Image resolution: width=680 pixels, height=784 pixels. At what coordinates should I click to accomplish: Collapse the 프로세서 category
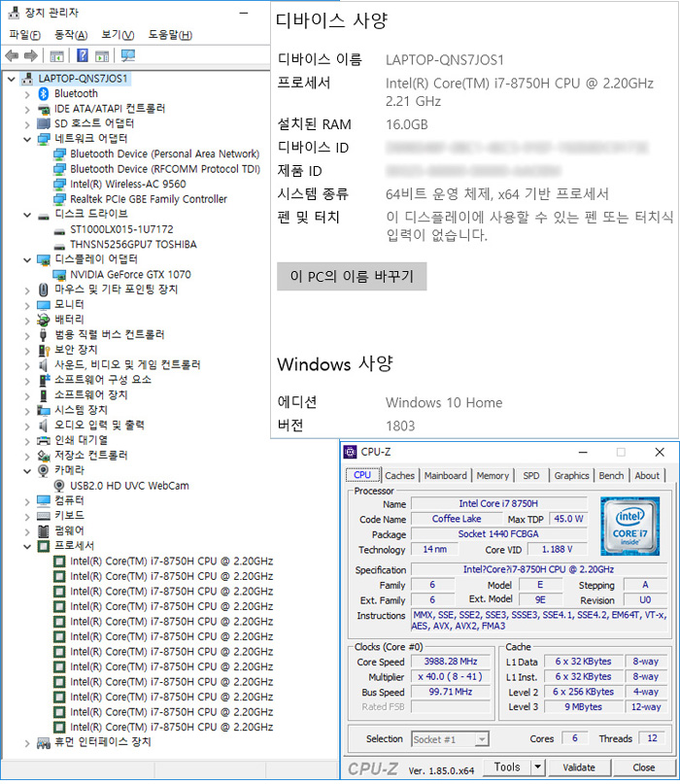pos(27,546)
